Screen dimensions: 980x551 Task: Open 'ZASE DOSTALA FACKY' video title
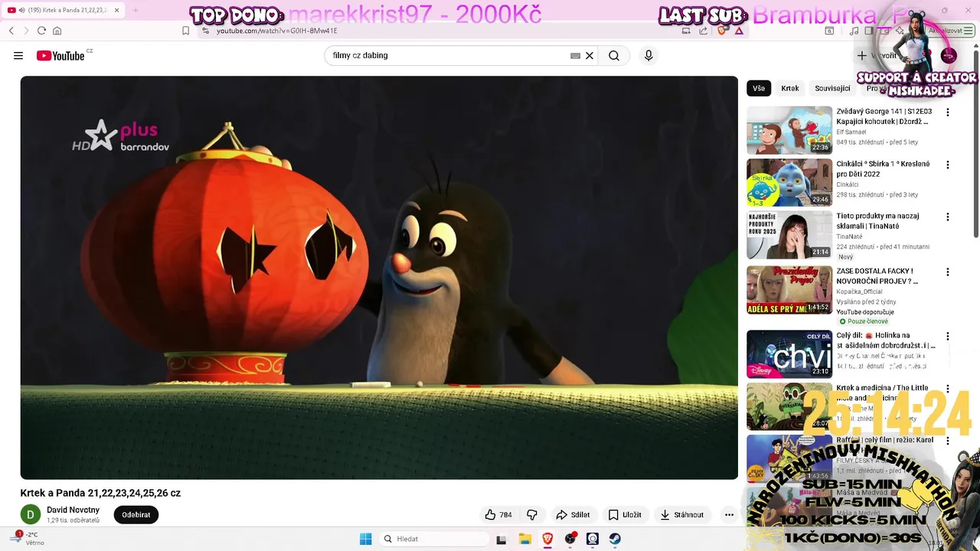point(877,275)
